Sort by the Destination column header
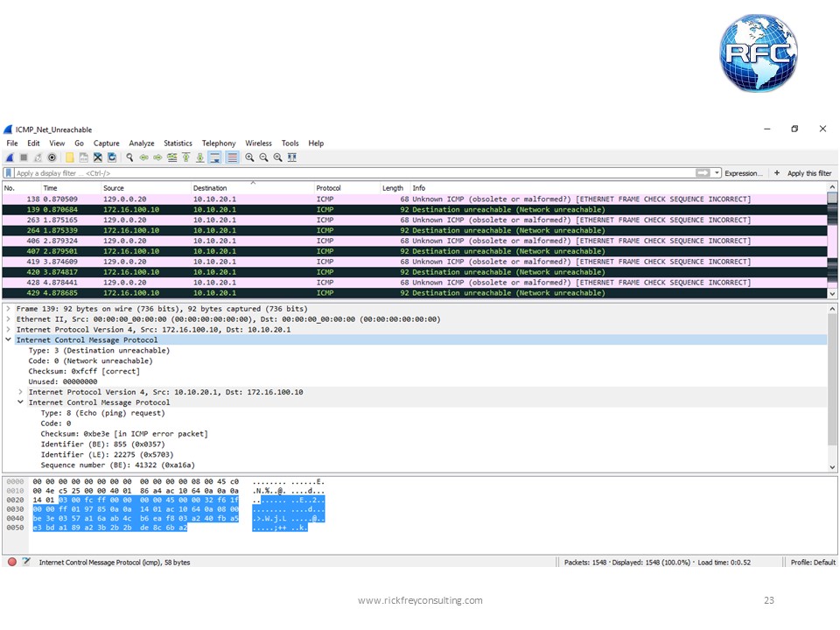840x630 pixels. tap(253, 188)
